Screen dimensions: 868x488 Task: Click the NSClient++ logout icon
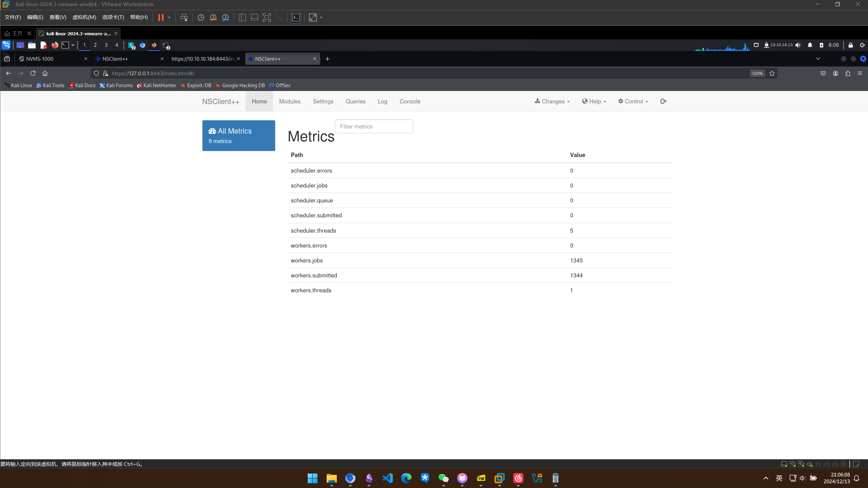click(663, 101)
